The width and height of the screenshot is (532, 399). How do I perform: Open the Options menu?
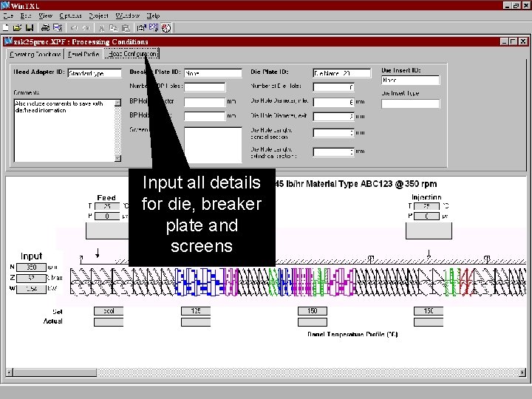(71, 16)
